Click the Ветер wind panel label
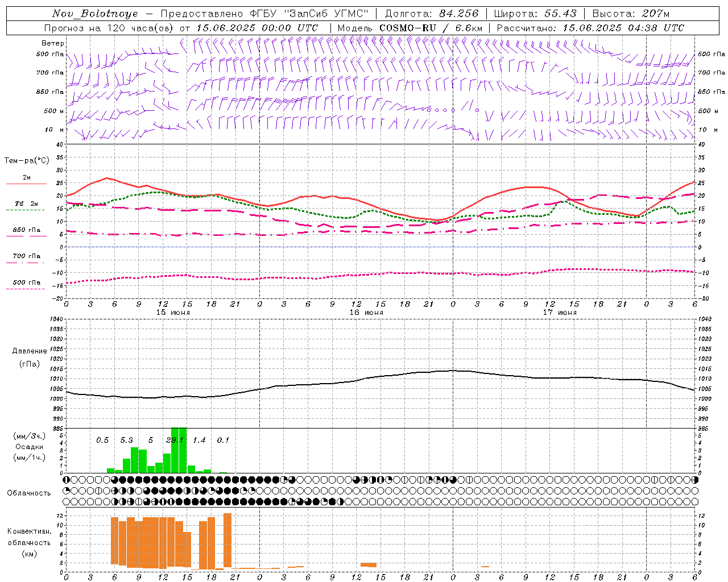 (x=53, y=43)
